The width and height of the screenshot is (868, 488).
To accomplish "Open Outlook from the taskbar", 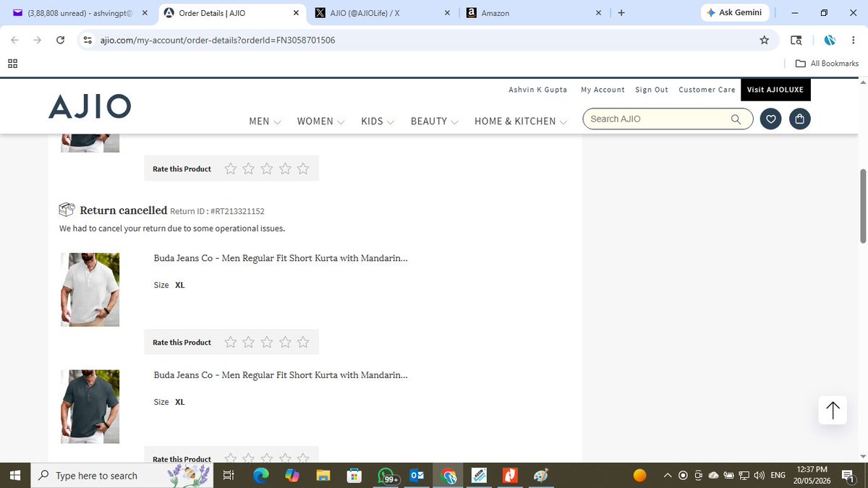I will click(417, 476).
